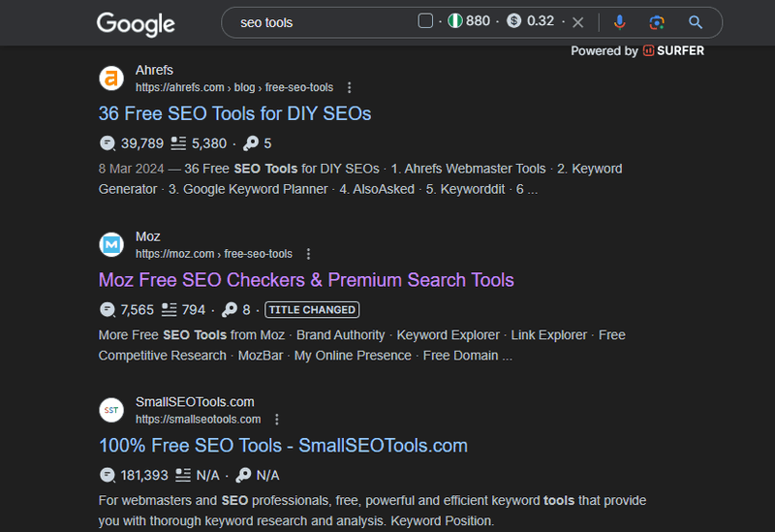The width and height of the screenshot is (775, 532).
Task: Clear the search box with X
Action: click(x=578, y=22)
